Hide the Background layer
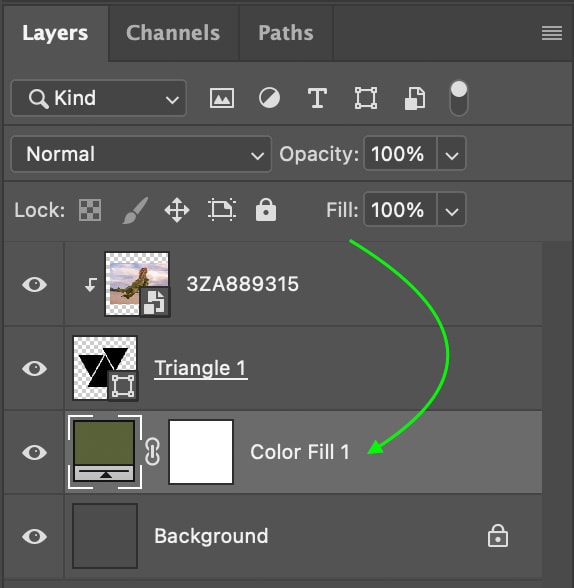This screenshot has width=574, height=588. pyautogui.click(x=34, y=536)
